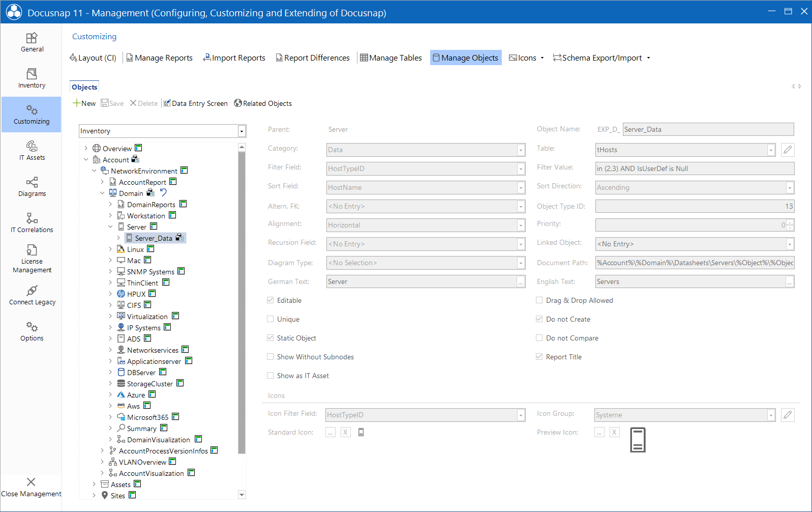Image resolution: width=812 pixels, height=512 pixels.
Task: Click the Preview Icon browse ellipsis button
Action: tap(599, 432)
